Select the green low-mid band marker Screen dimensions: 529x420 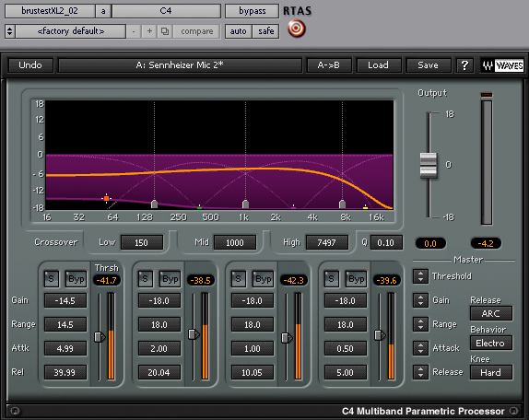click(x=199, y=207)
